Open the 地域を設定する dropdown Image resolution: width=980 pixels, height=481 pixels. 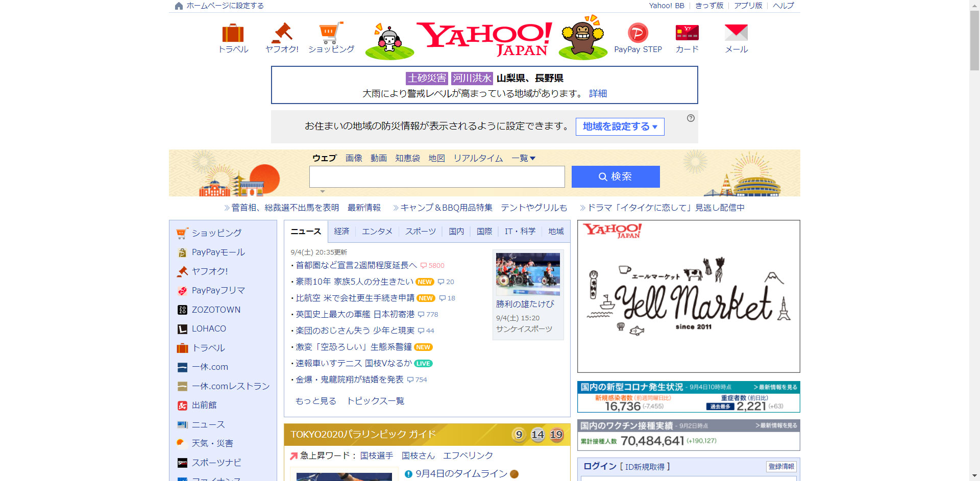coord(620,126)
